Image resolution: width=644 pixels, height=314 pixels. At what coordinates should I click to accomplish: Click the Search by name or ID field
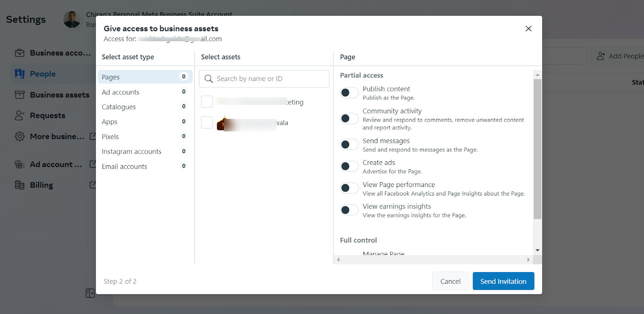tap(264, 79)
